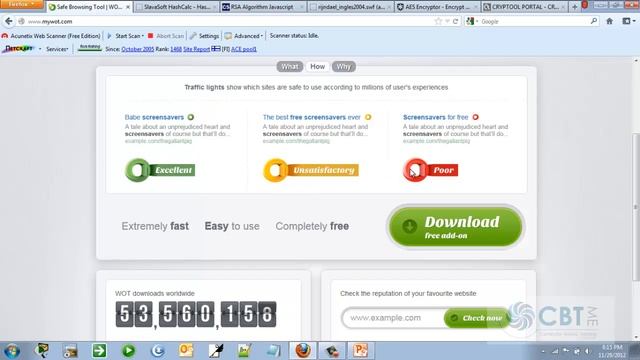The image size is (640, 360).
Task: Open the Babe screensavers result link
Action: click(x=154, y=117)
